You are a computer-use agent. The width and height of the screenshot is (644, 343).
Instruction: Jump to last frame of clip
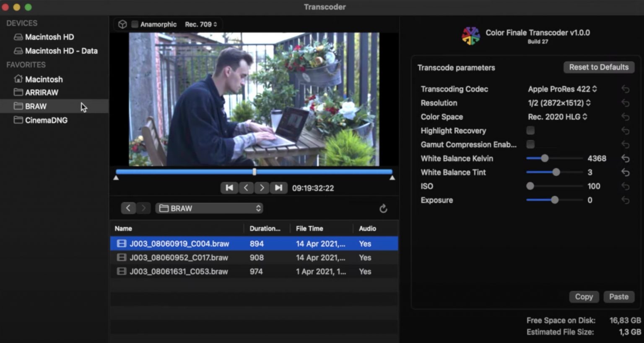point(278,188)
